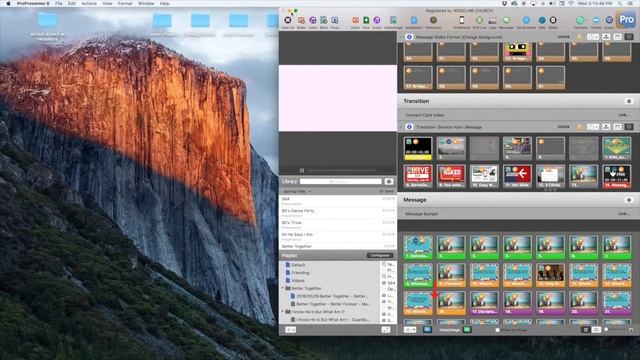The height and width of the screenshot is (360, 640).
Task: Click in the Library search field
Action: click(x=341, y=181)
